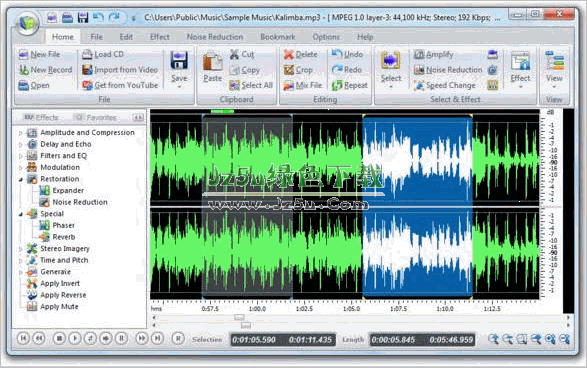Collapse the Special node

click(21, 214)
